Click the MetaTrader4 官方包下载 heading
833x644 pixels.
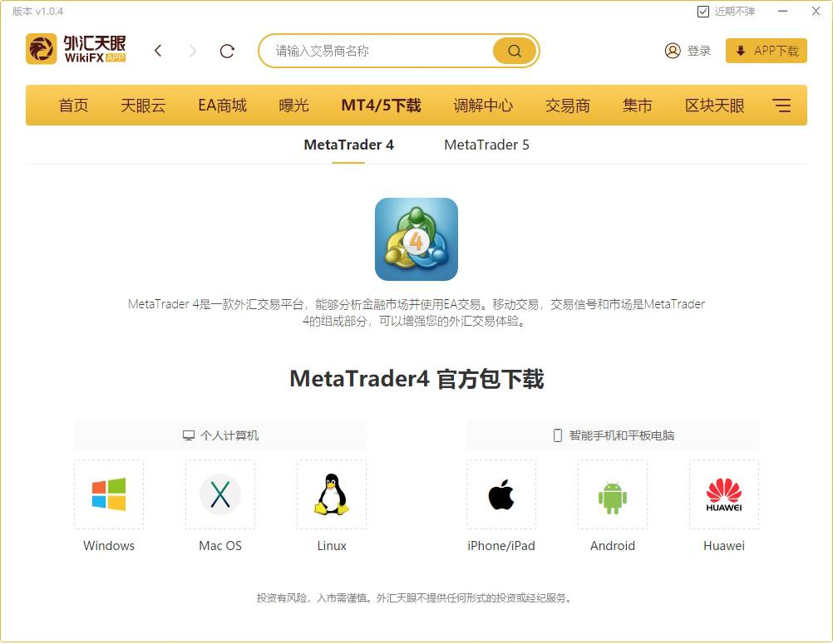[416, 379]
